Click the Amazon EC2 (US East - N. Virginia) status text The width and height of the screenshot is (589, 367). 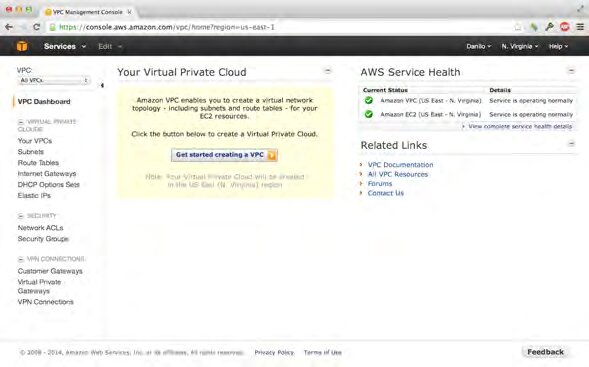430,114
